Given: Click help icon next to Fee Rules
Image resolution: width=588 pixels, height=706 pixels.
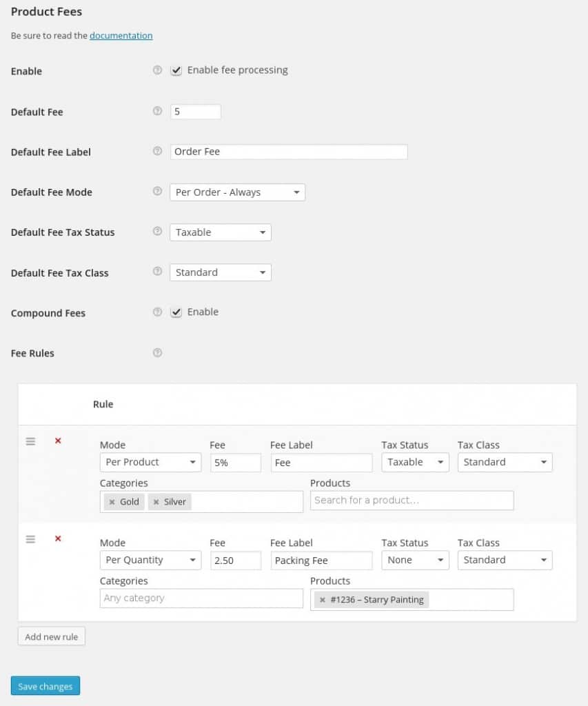Looking at the screenshot, I should 157,353.
